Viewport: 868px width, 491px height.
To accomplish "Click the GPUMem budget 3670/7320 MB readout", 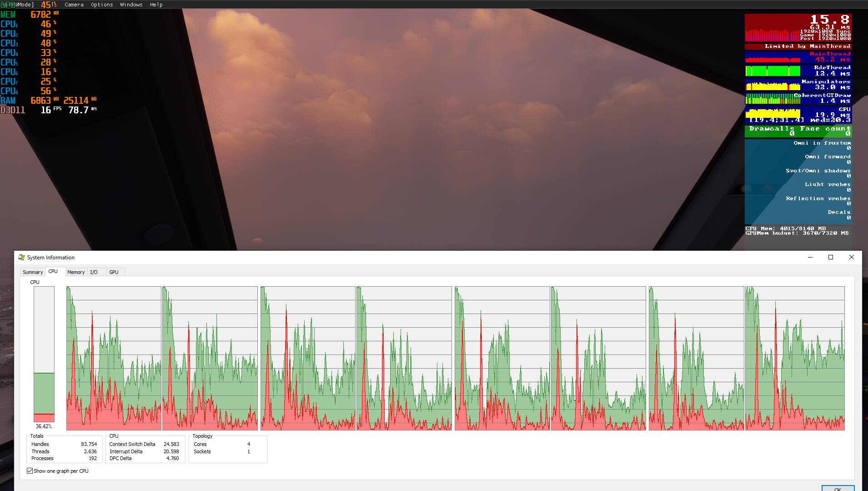I will pyautogui.click(x=797, y=233).
